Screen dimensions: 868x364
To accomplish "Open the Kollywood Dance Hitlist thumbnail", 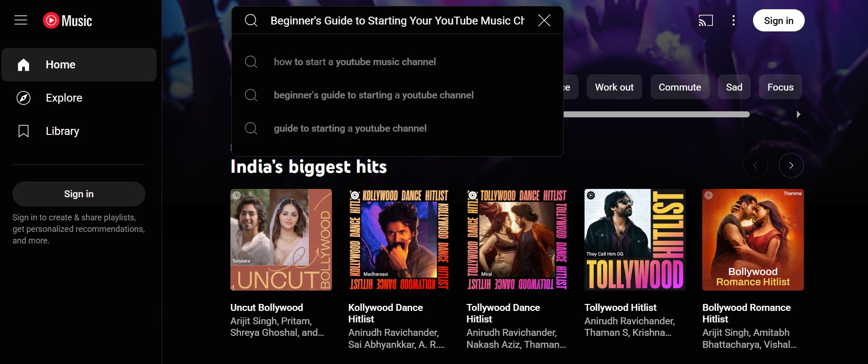I will pos(399,240).
